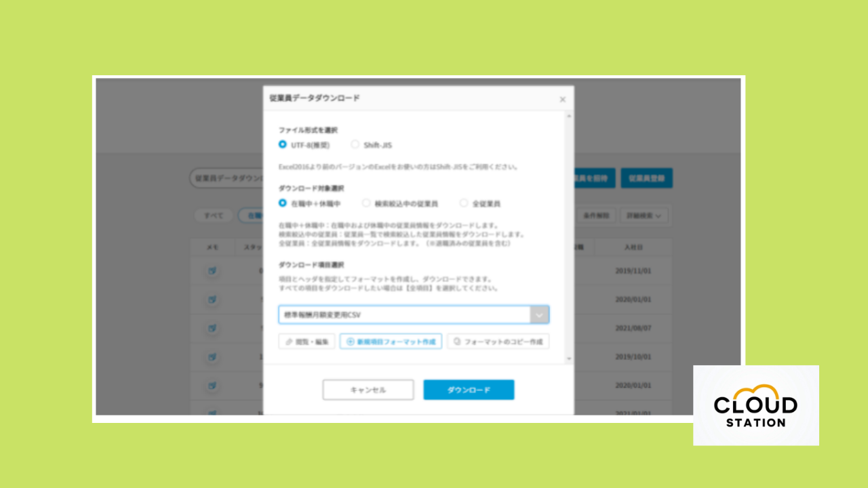Choose 全従業員 as the download target
The height and width of the screenshot is (488, 868).
[x=464, y=203]
